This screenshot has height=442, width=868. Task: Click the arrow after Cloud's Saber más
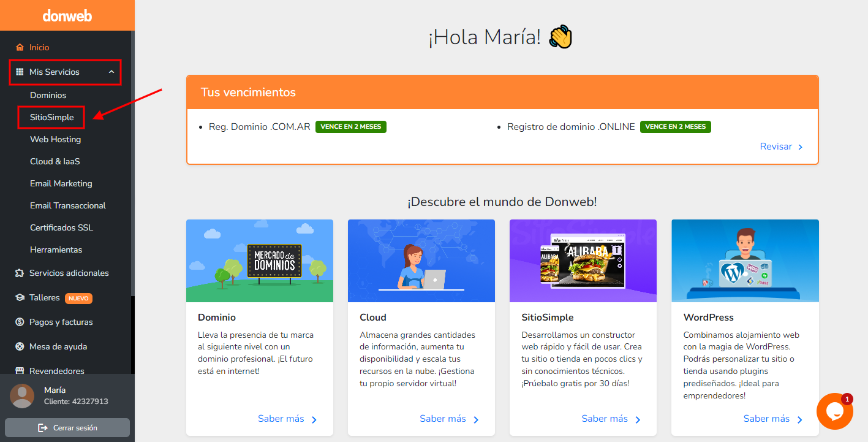tap(476, 420)
